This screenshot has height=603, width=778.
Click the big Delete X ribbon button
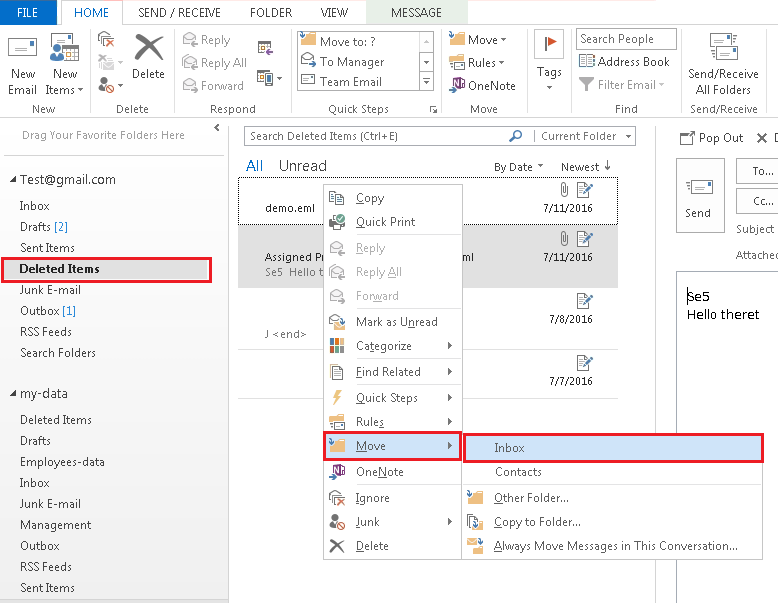click(148, 57)
